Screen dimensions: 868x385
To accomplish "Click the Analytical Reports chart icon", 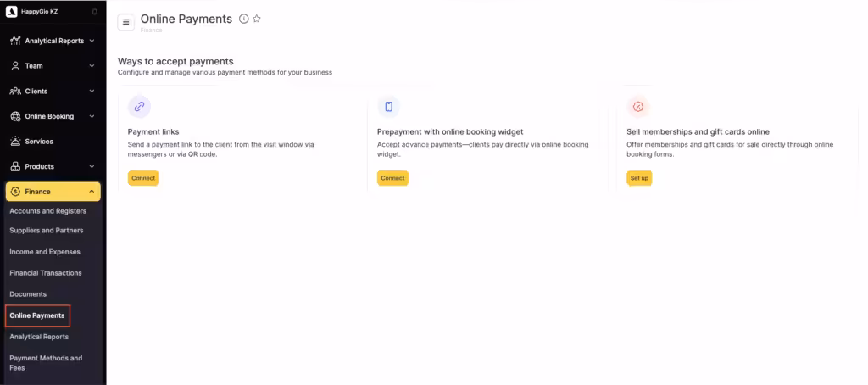I will [15, 41].
